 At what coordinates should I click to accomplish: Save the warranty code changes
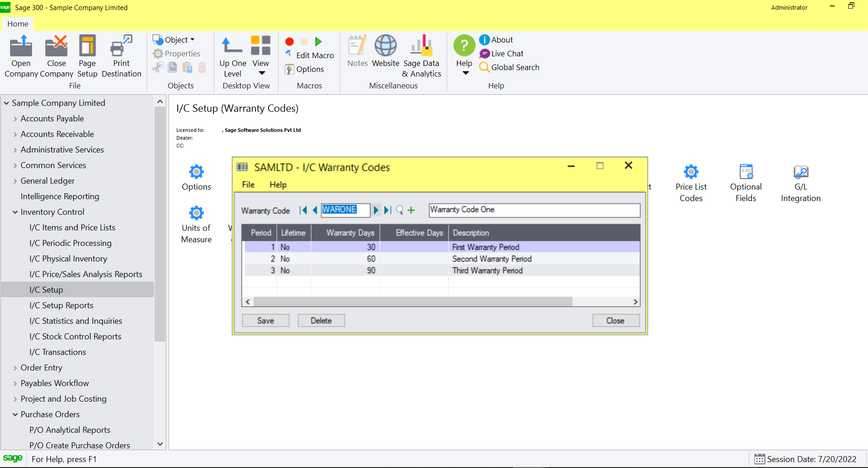(x=265, y=320)
